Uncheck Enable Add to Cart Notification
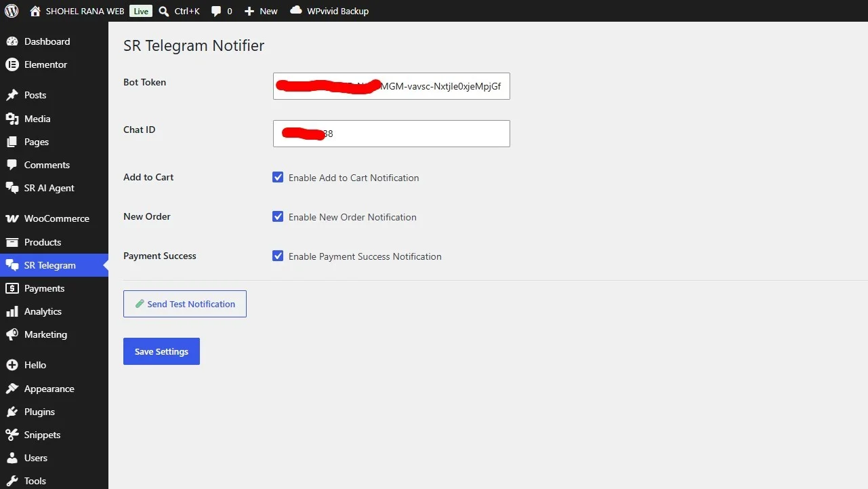 pos(278,177)
